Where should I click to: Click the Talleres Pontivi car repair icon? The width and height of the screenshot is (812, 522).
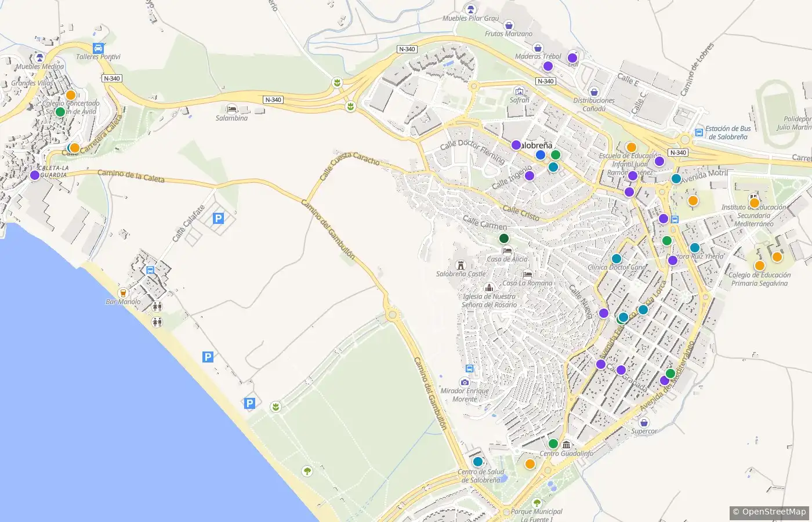click(x=99, y=48)
